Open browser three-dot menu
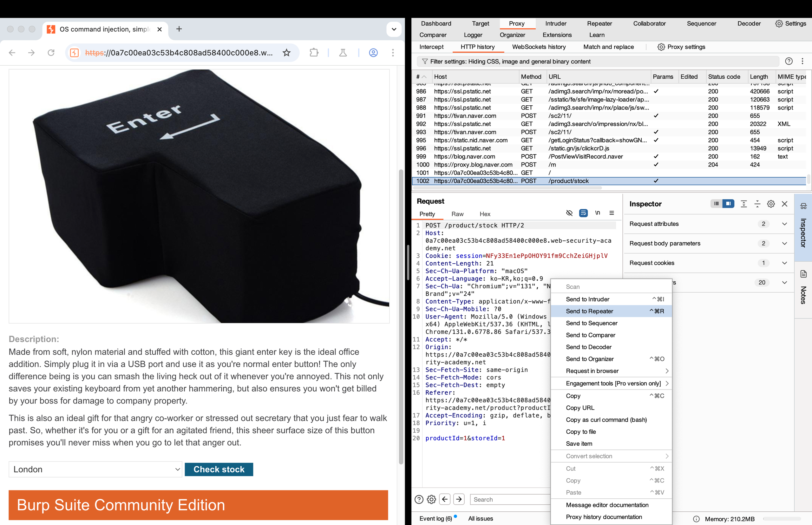Screen dimensions: 812x525 (x=393, y=53)
